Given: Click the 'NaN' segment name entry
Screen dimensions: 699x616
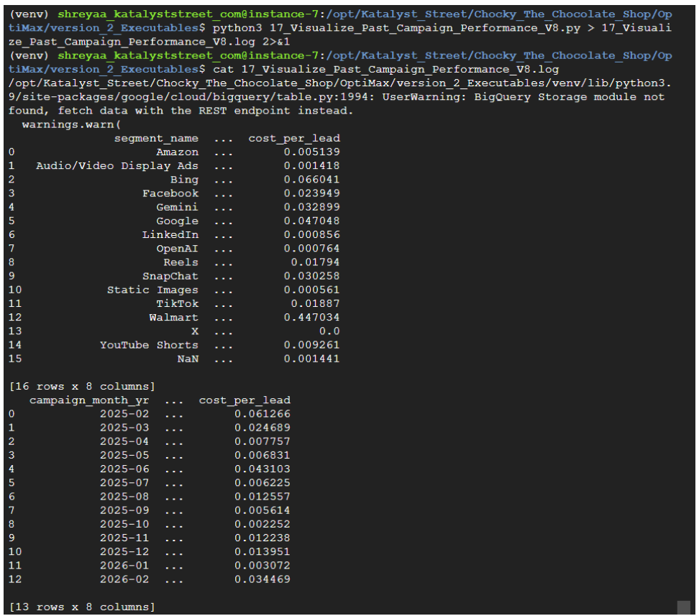Looking at the screenshot, I should tap(188, 359).
